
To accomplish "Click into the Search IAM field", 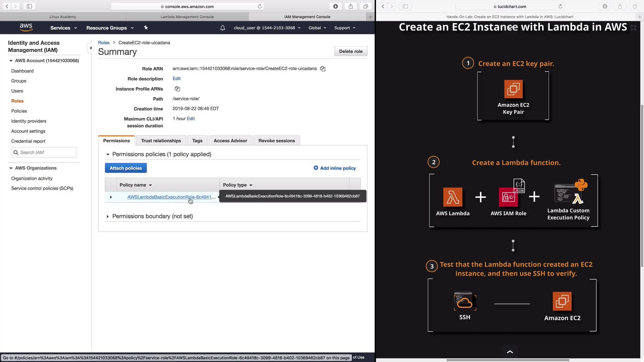I will click(x=47, y=153).
